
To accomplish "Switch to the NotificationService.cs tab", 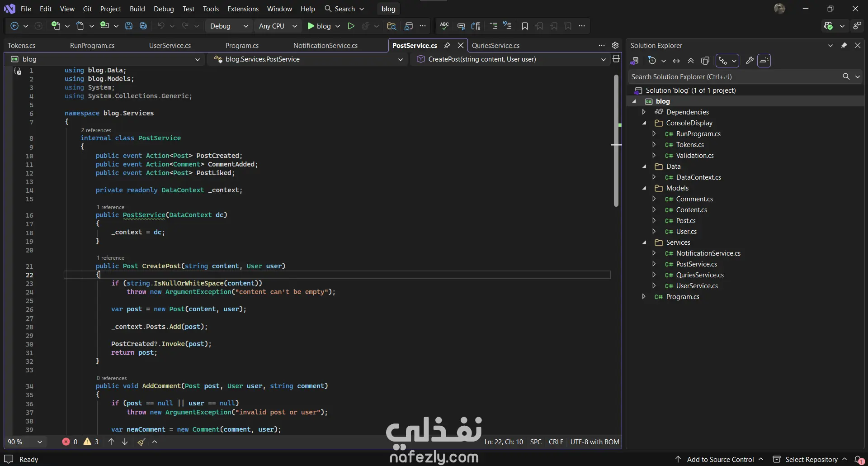I will tap(325, 46).
